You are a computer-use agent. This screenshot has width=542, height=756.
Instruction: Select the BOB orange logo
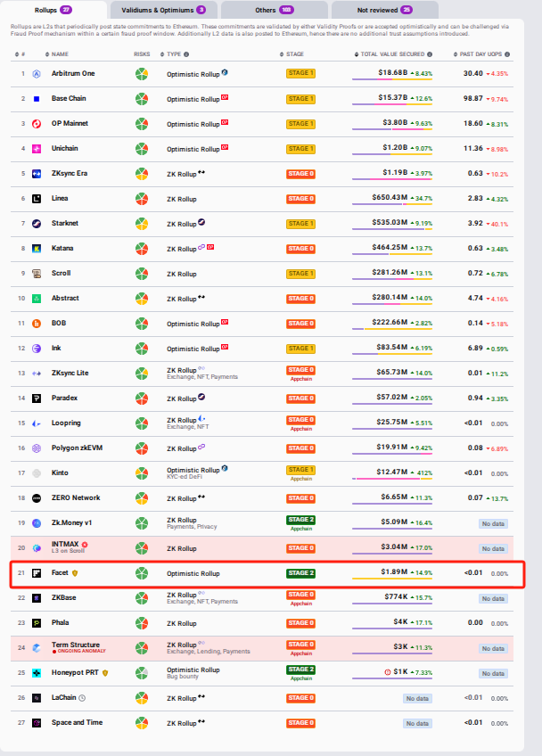37,324
